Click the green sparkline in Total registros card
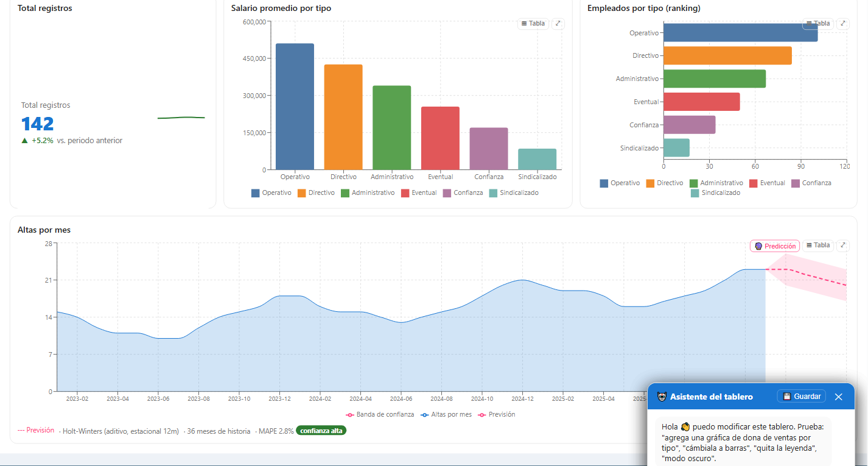 tap(181, 118)
